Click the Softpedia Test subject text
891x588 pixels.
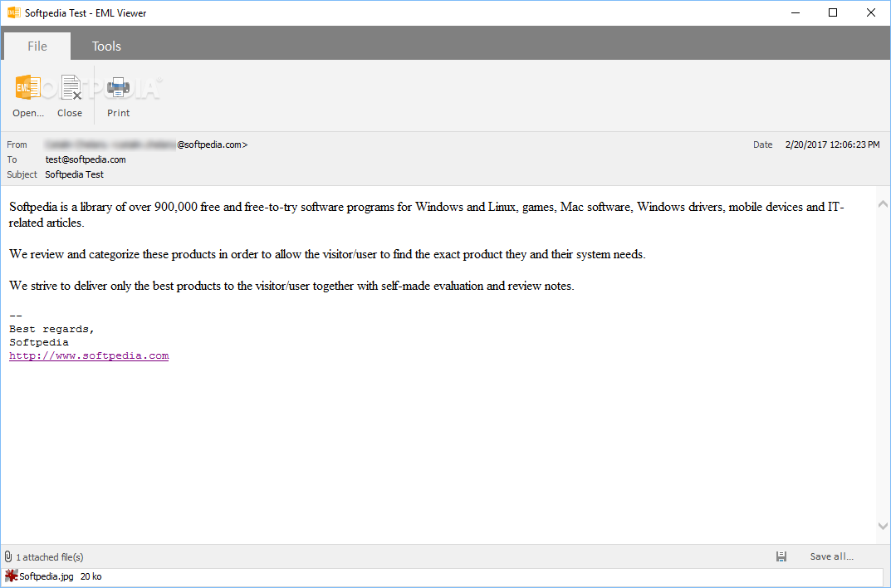pyautogui.click(x=75, y=174)
